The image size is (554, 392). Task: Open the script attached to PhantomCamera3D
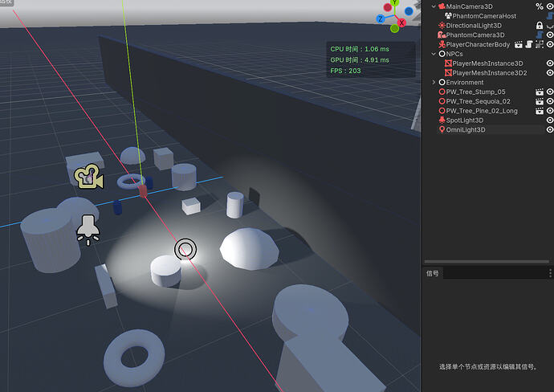tap(540, 35)
